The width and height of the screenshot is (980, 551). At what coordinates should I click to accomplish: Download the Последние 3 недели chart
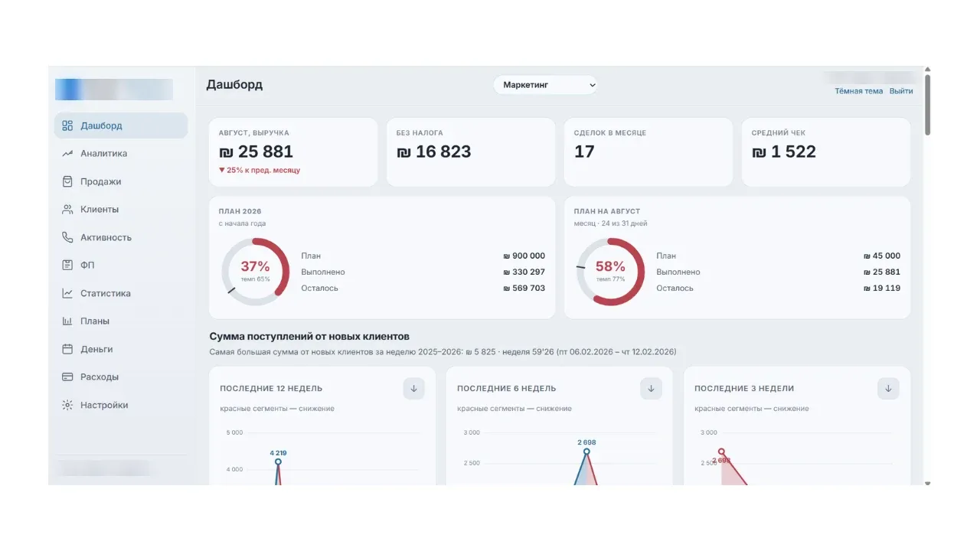pos(888,388)
